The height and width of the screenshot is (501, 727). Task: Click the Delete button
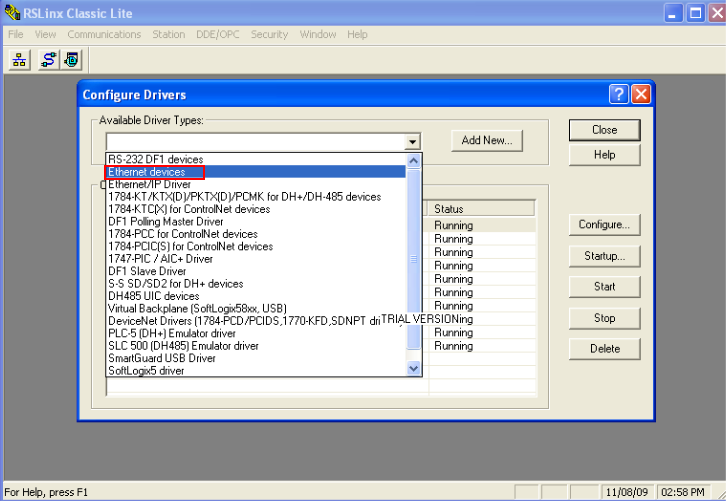(x=605, y=349)
